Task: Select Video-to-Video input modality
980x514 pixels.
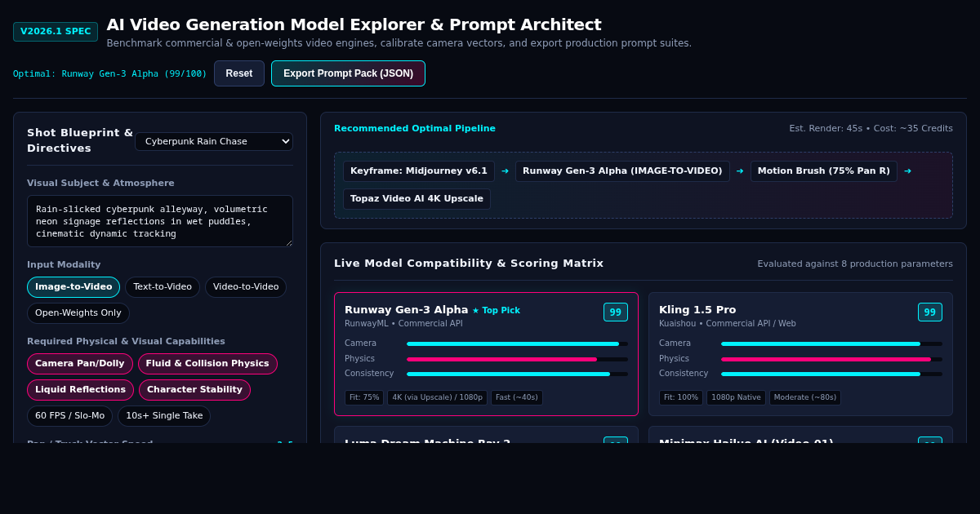Action: click(246, 287)
